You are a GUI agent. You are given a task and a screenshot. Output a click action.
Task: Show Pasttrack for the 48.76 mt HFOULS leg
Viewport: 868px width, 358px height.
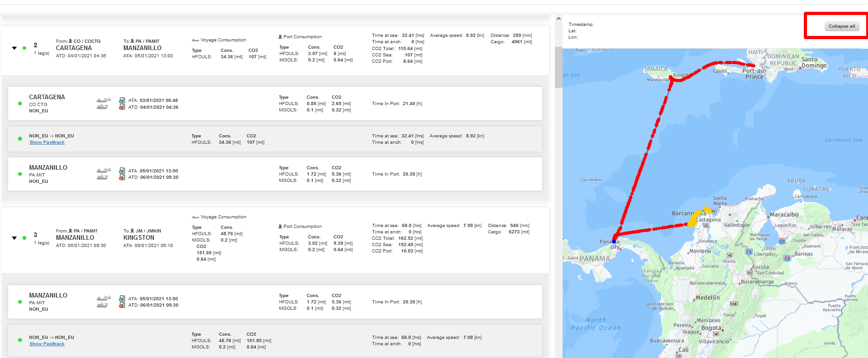(x=47, y=344)
